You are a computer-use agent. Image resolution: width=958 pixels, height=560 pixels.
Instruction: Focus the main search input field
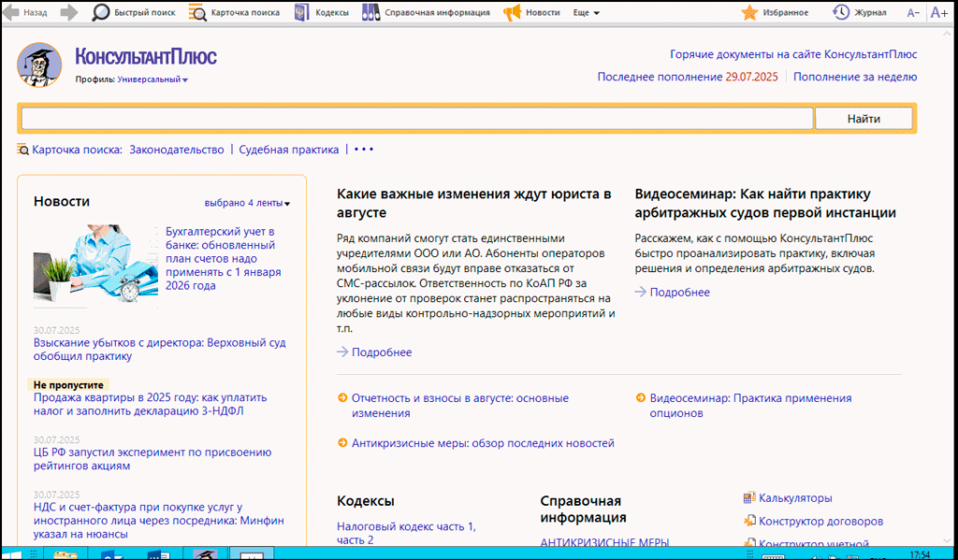coord(417,119)
